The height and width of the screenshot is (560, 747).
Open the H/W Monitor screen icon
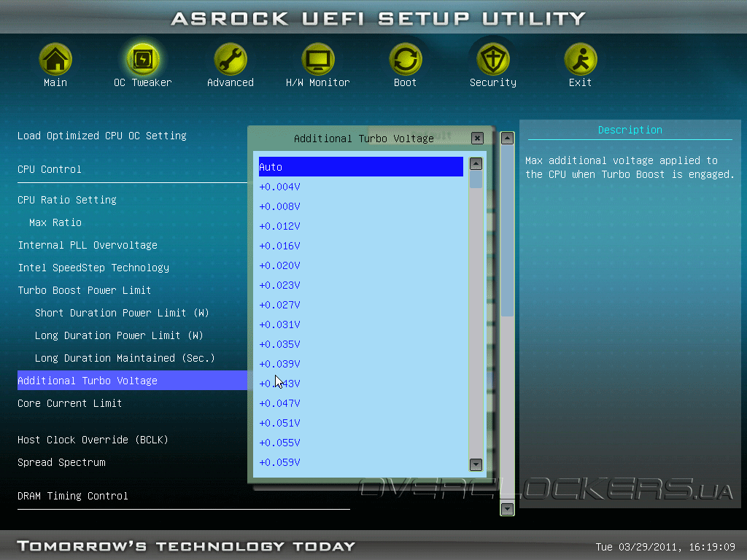tap(318, 59)
